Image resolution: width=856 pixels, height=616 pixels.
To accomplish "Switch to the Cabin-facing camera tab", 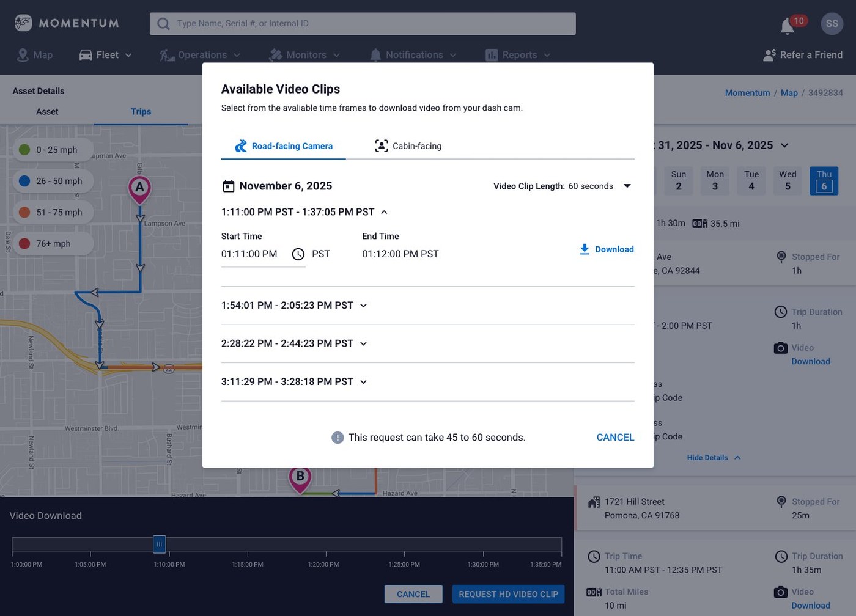I will tap(408, 146).
